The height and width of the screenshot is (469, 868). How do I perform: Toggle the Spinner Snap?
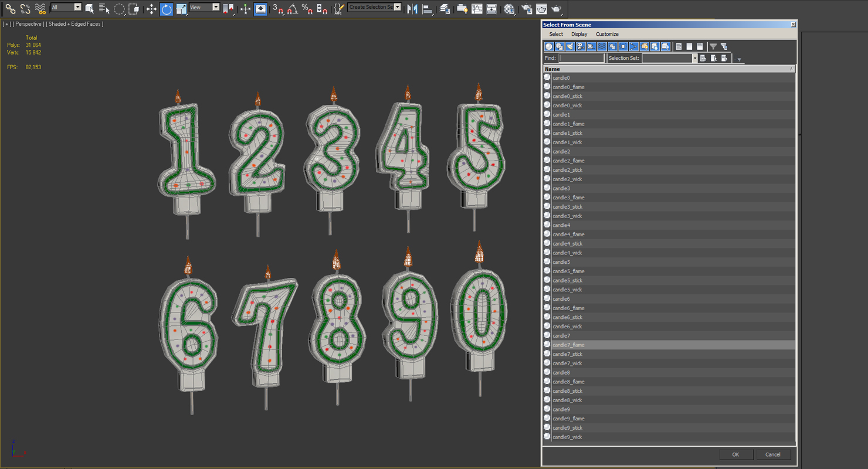322,8
